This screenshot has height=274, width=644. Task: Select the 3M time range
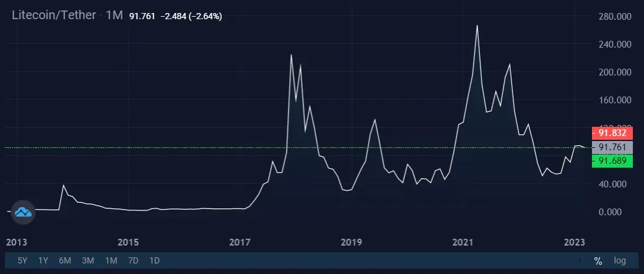88,260
